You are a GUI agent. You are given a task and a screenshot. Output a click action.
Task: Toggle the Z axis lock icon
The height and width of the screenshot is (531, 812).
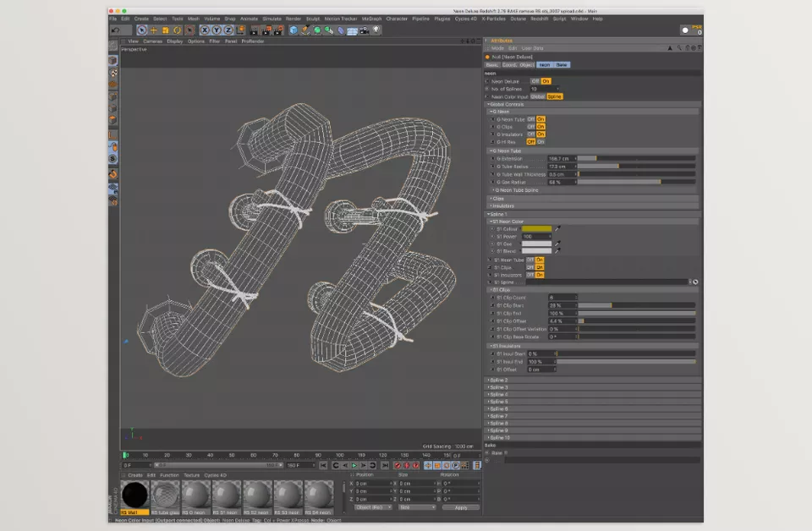click(x=228, y=30)
